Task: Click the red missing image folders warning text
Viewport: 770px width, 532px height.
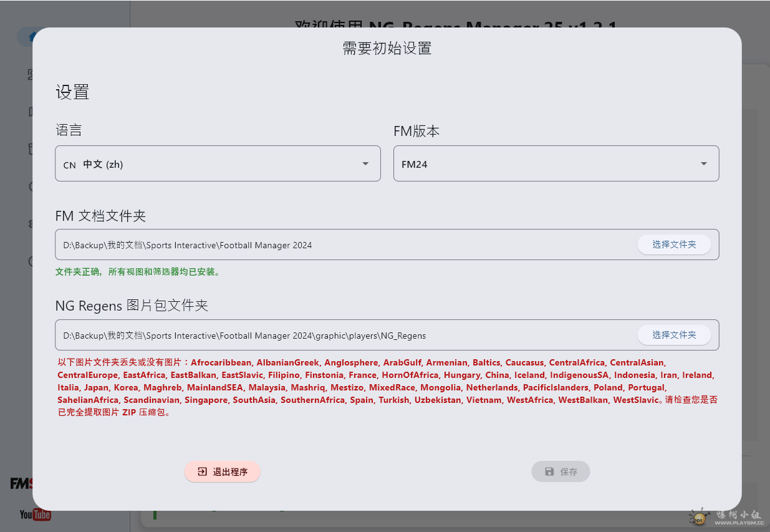Action: [387, 387]
